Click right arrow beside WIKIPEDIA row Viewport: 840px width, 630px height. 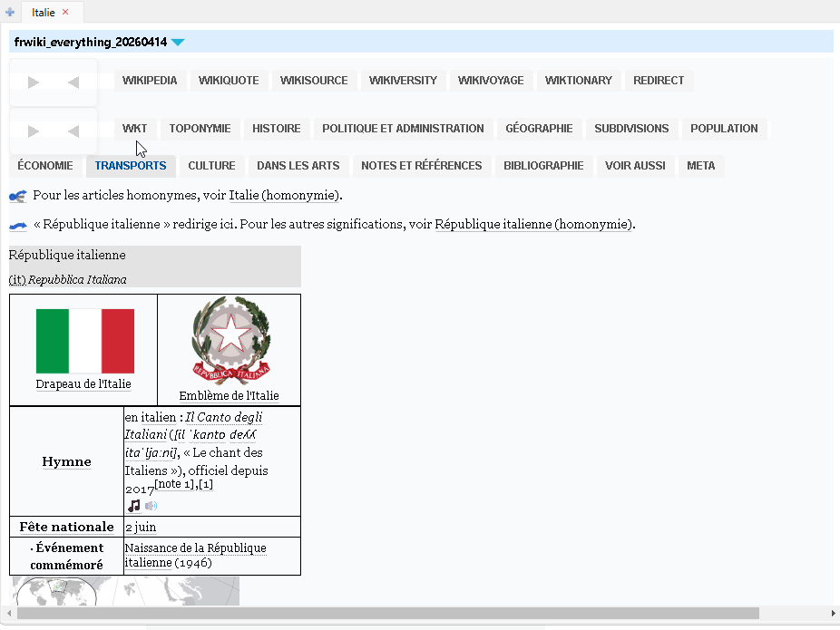point(34,82)
